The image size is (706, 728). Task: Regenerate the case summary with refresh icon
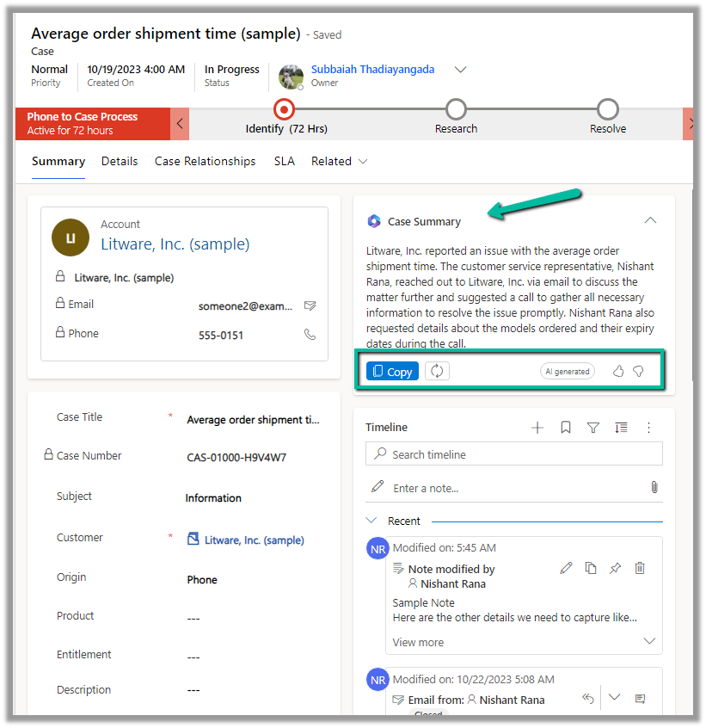[x=437, y=371]
